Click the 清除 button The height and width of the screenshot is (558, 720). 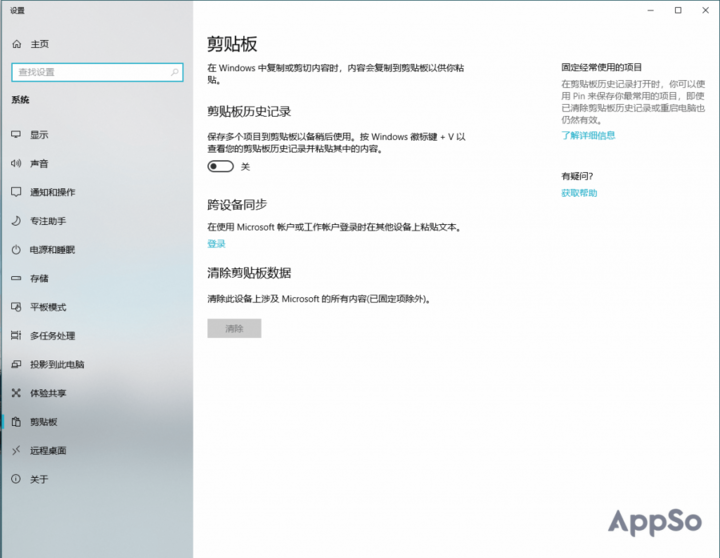(234, 328)
